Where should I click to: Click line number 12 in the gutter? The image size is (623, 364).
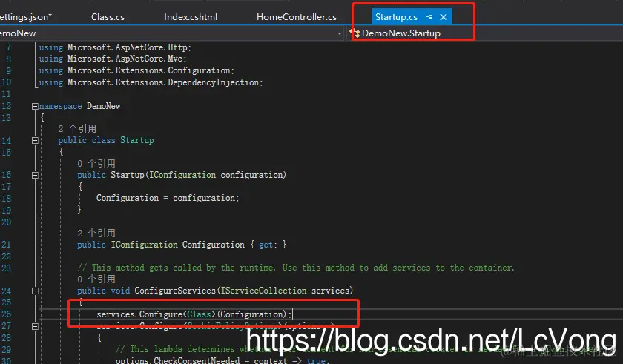pos(7,106)
